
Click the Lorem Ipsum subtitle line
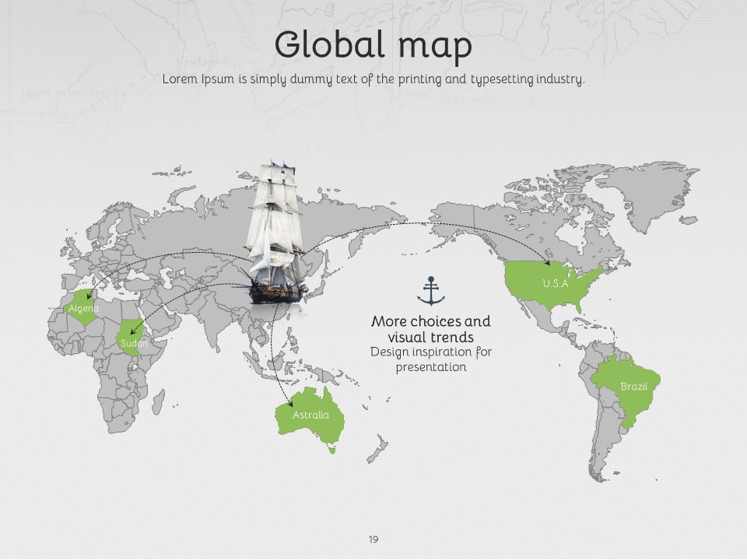coord(373,79)
